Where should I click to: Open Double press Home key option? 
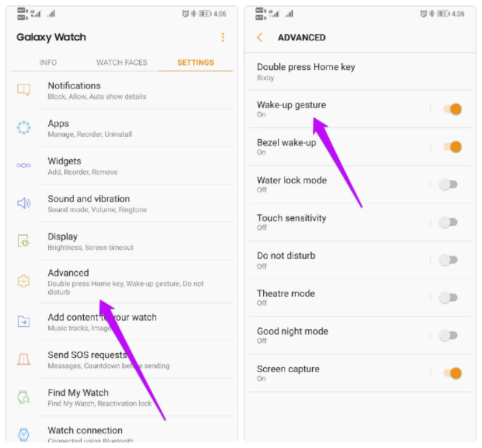pyautogui.click(x=360, y=72)
